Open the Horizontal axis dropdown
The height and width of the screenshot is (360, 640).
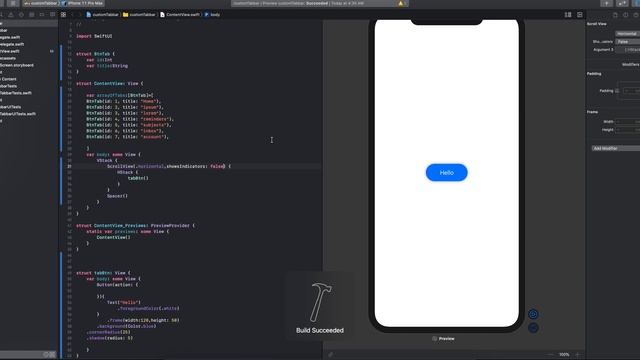coord(627,34)
